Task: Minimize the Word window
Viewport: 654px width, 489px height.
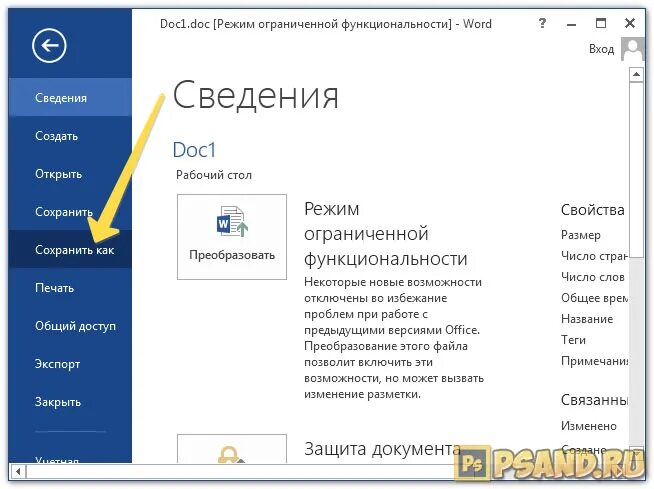Action: (x=571, y=25)
